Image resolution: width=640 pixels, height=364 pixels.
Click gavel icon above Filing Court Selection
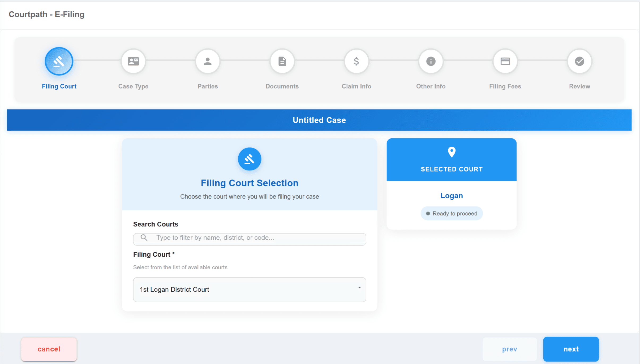[x=249, y=159]
